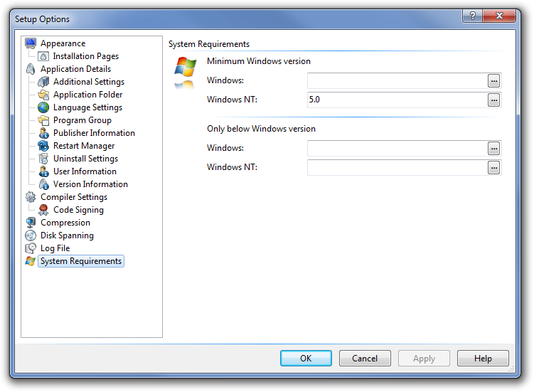
Task: Click the Disk Spanning disc icon
Action: tap(31, 235)
